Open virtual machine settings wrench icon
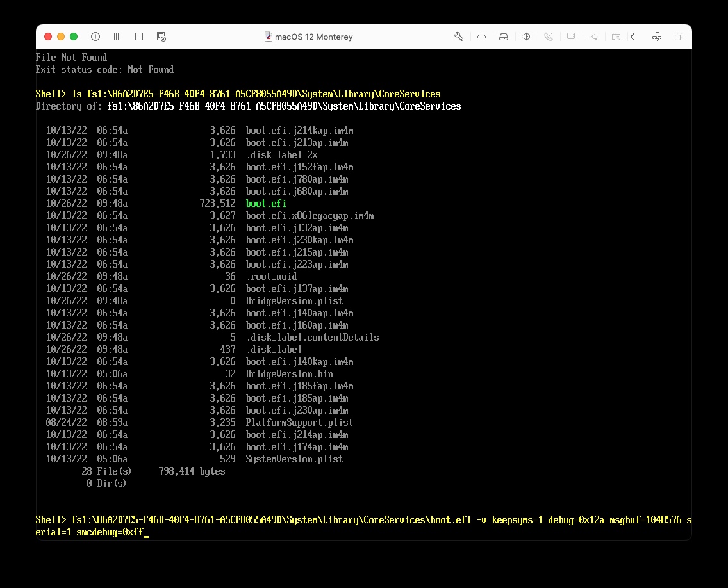 pos(459,37)
